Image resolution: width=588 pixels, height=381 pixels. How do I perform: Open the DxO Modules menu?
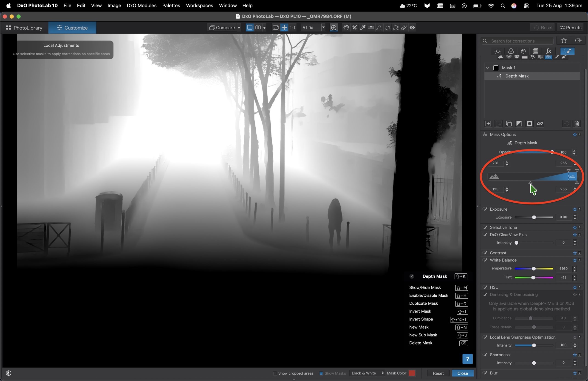(141, 6)
